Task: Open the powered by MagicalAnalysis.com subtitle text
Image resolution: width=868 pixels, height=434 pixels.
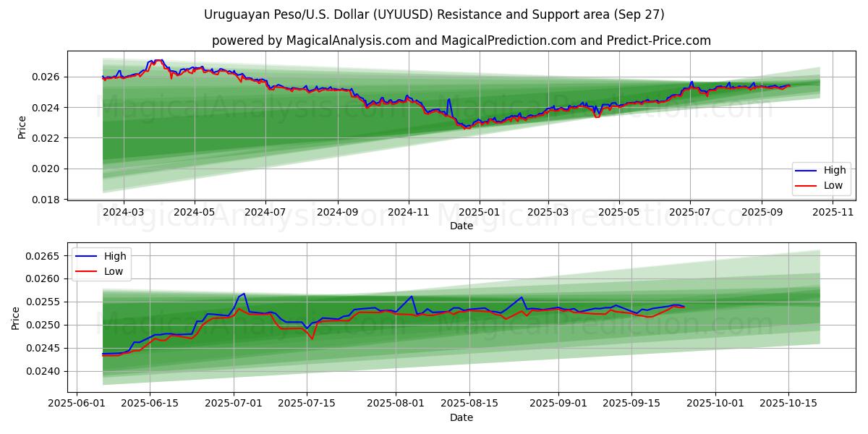Action: (461, 41)
